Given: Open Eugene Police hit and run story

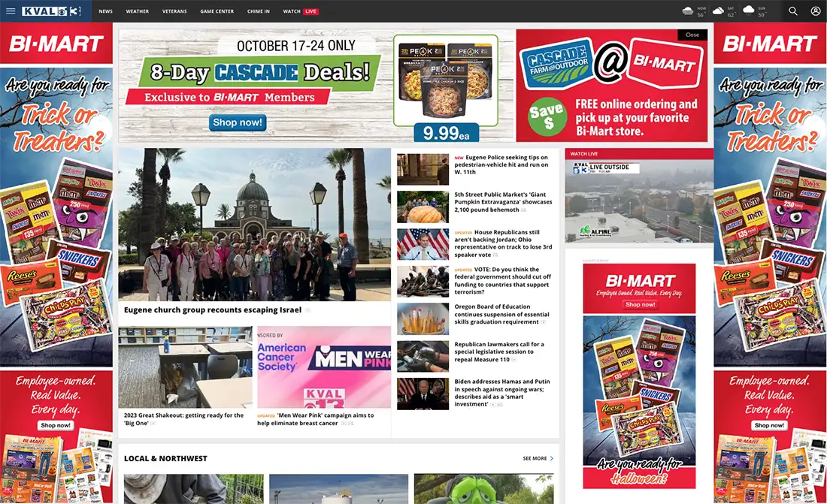Looking at the screenshot, I should pyautogui.click(x=501, y=164).
